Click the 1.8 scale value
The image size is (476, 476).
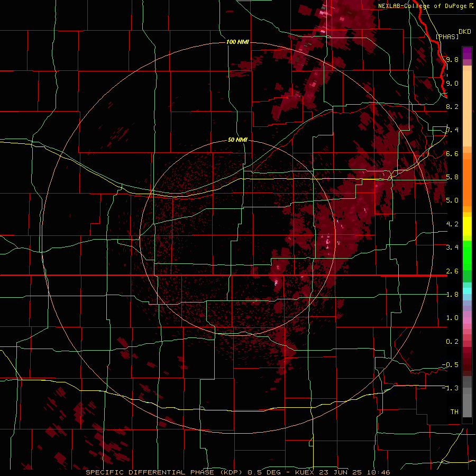click(x=452, y=295)
